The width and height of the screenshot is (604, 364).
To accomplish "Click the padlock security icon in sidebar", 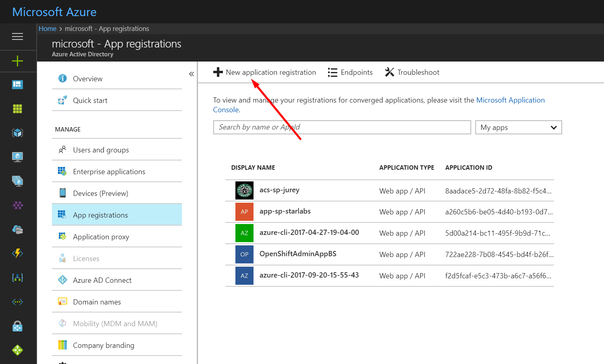I will point(17,326).
